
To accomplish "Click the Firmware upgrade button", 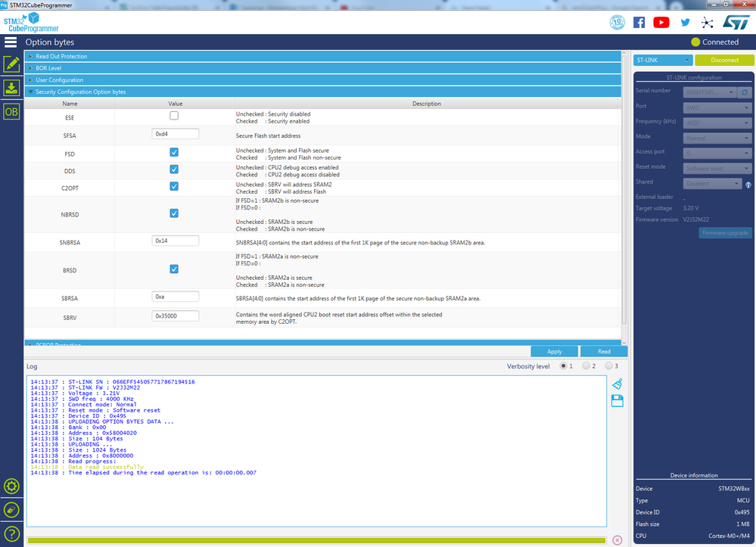I will 725,233.
